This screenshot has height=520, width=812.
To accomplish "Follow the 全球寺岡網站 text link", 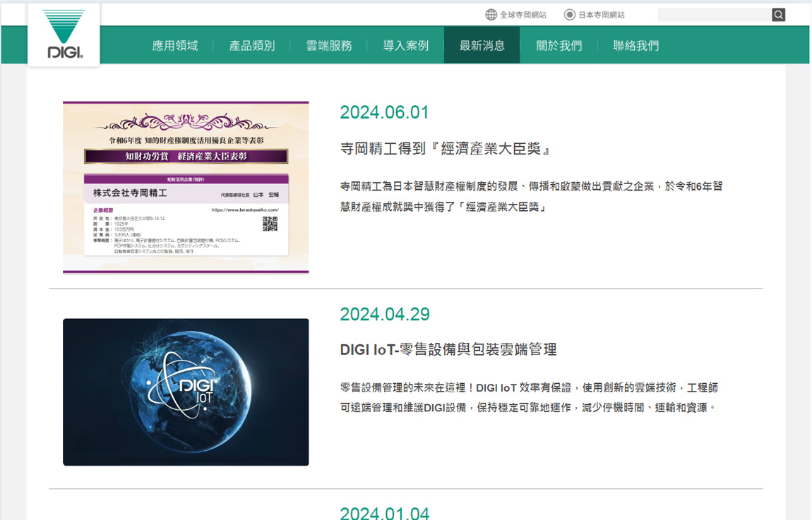I will (x=523, y=15).
